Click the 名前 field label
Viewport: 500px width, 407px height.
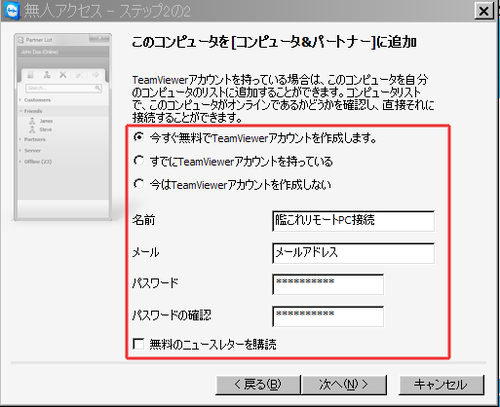(144, 220)
